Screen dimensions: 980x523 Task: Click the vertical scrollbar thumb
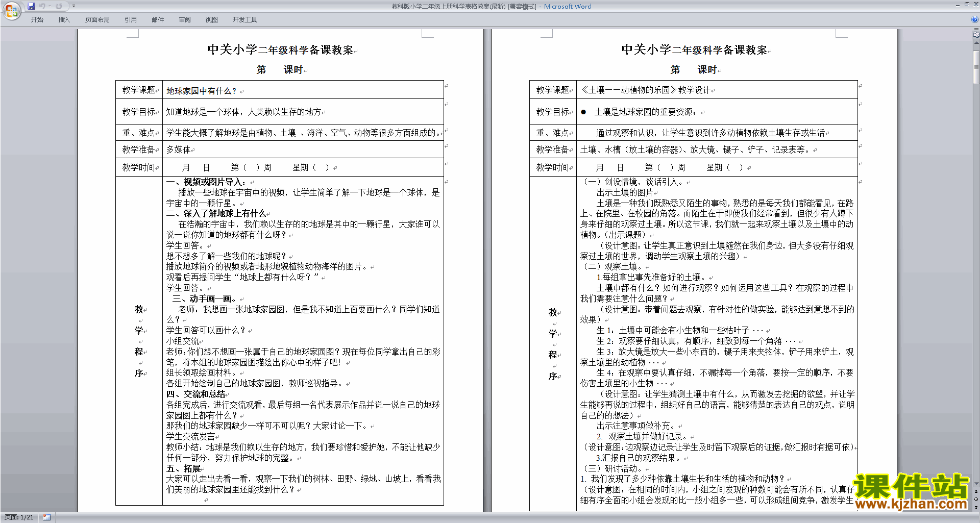pos(976,66)
